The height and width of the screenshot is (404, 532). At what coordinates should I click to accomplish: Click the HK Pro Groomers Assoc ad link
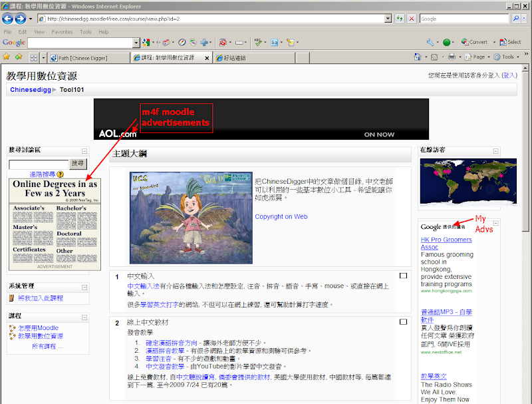446,244
